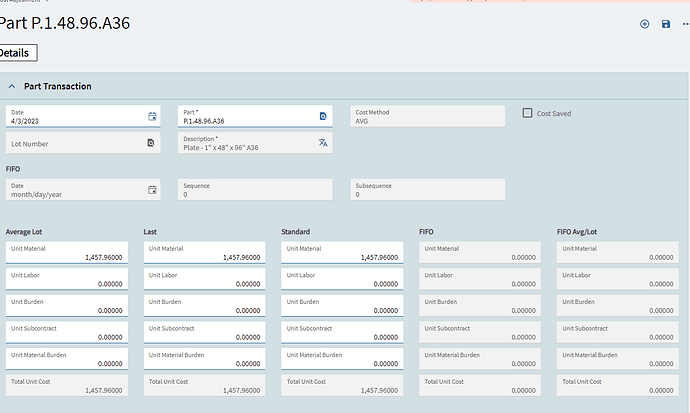Click the FIFO Sequence field
The image size is (690, 413).
point(255,190)
